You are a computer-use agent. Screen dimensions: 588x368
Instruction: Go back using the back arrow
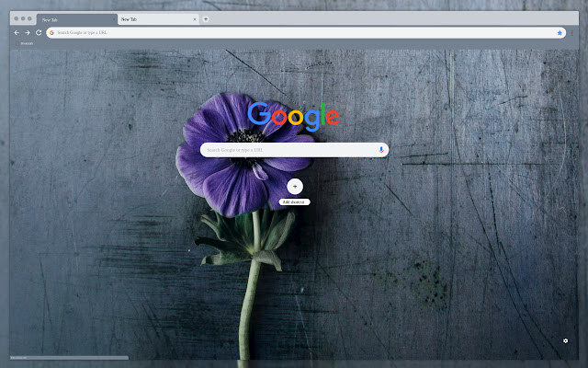click(x=17, y=33)
